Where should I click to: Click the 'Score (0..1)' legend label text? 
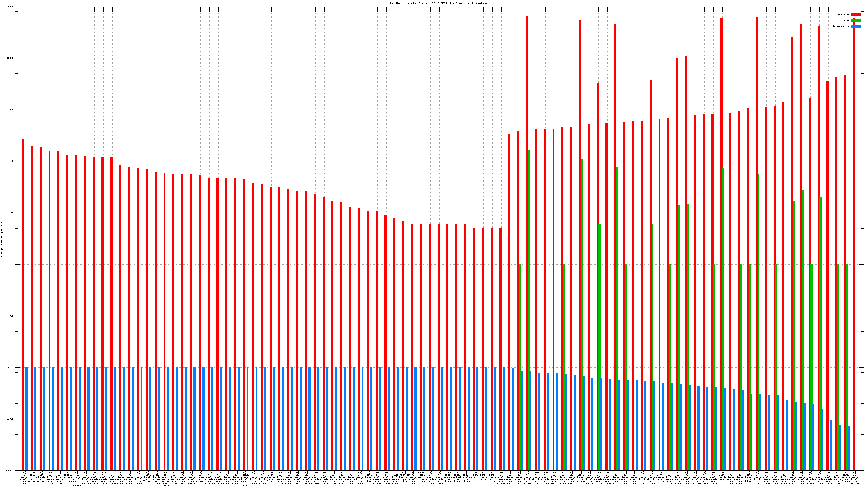point(841,26)
